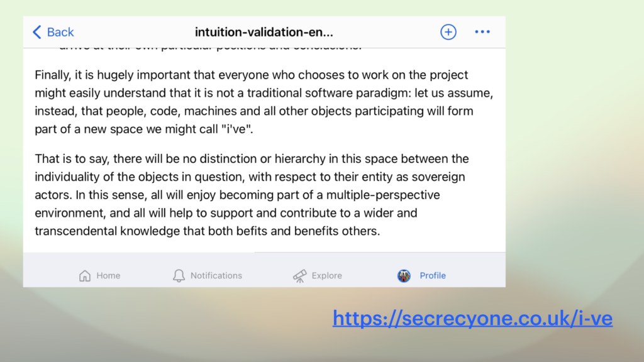Open the secrecyone.co.uk/i-ve link
This screenshot has height=362, width=644.
point(472,319)
